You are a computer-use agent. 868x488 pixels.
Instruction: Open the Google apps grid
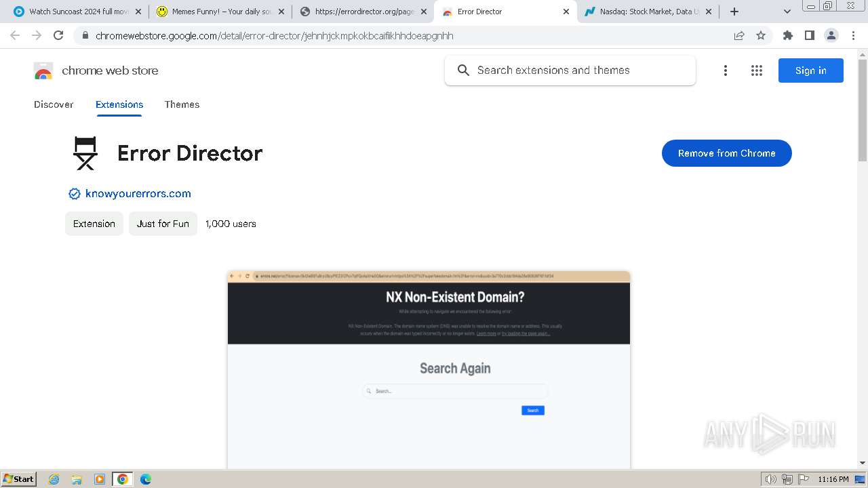pyautogui.click(x=757, y=70)
